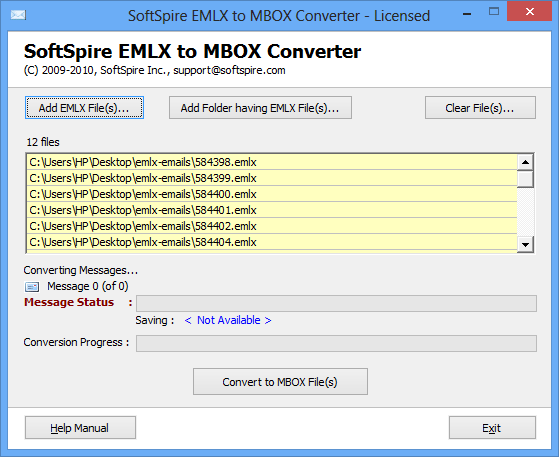Start Convert to MBOX File(s)
Viewport: 559px width, 457px height.
[x=280, y=382]
